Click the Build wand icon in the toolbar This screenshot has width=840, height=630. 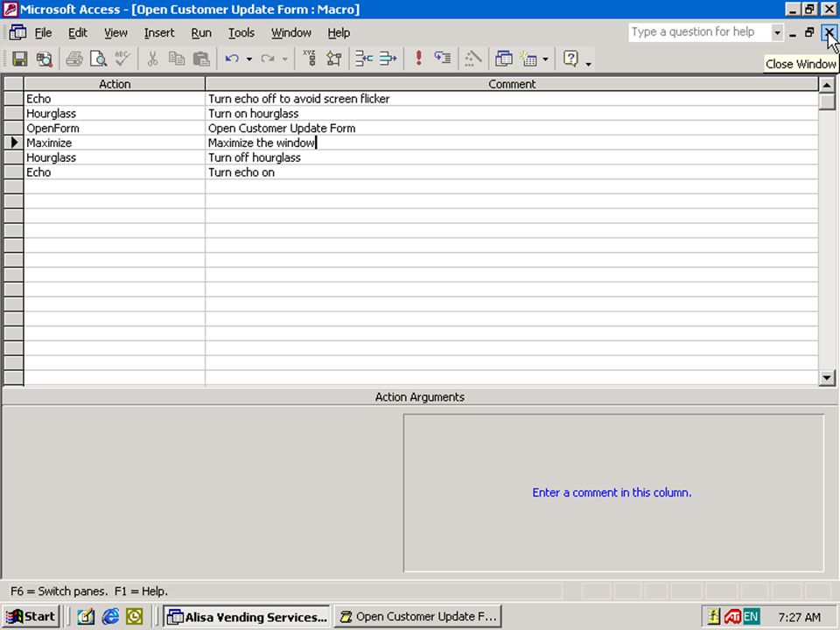click(473, 59)
